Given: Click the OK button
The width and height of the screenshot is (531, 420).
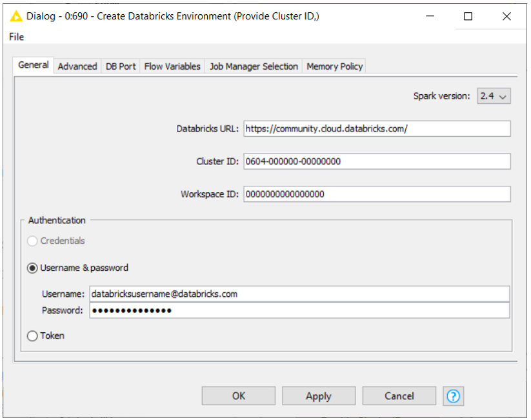Looking at the screenshot, I should (239, 395).
